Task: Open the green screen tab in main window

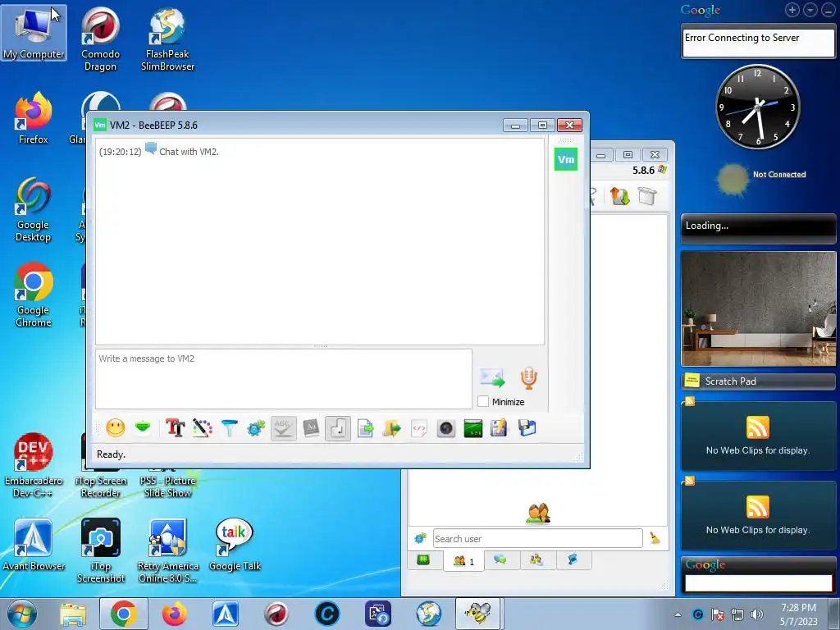Action: click(x=423, y=560)
